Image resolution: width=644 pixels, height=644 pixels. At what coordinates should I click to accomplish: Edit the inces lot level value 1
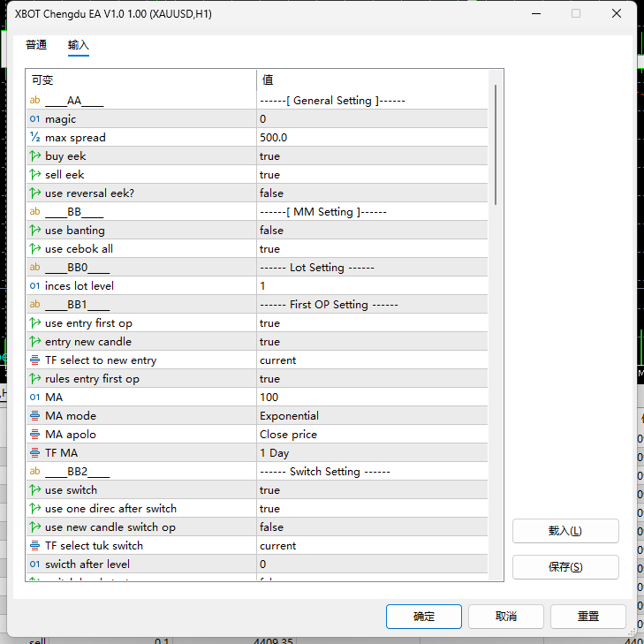click(372, 286)
